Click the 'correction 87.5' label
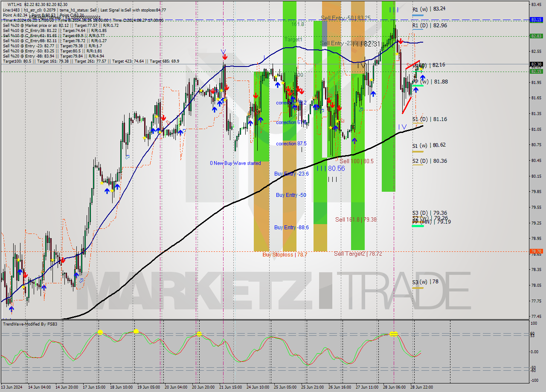546x392 pixels. pyautogui.click(x=292, y=144)
